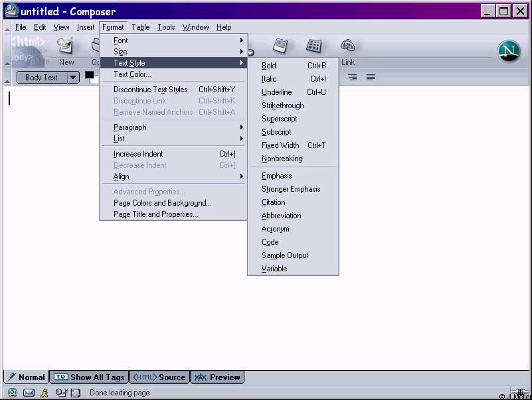Viewport: 532px width, 400px height.
Task: Open Page Colors and Background...
Action: click(174, 203)
